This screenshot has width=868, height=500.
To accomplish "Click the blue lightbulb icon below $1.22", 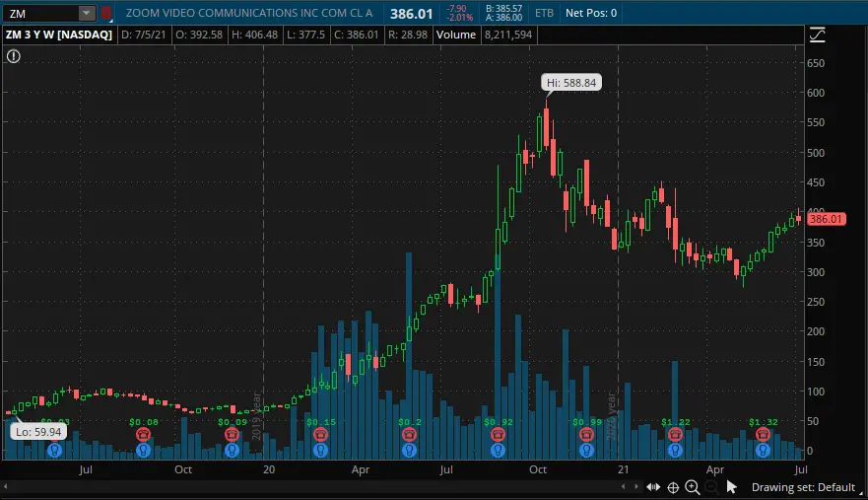I will 675,450.
